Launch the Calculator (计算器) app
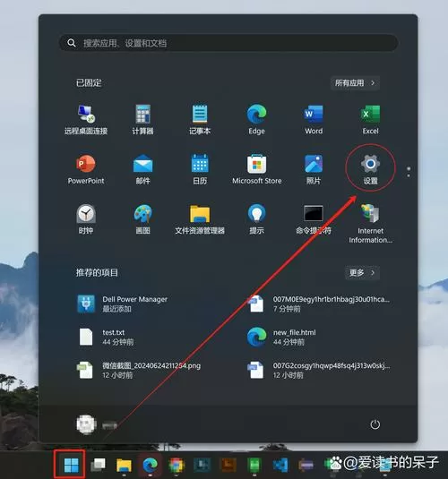This screenshot has width=448, height=479. pyautogui.click(x=142, y=120)
